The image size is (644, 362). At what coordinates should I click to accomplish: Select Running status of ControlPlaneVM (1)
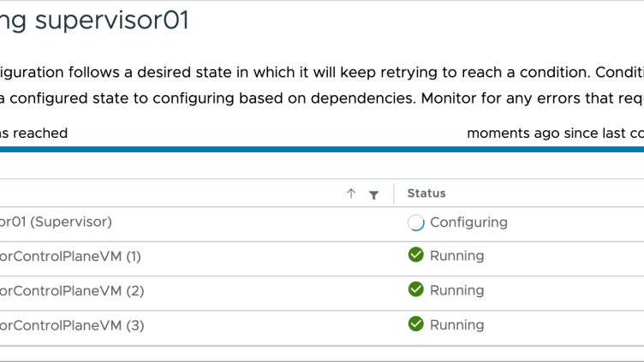click(x=456, y=255)
